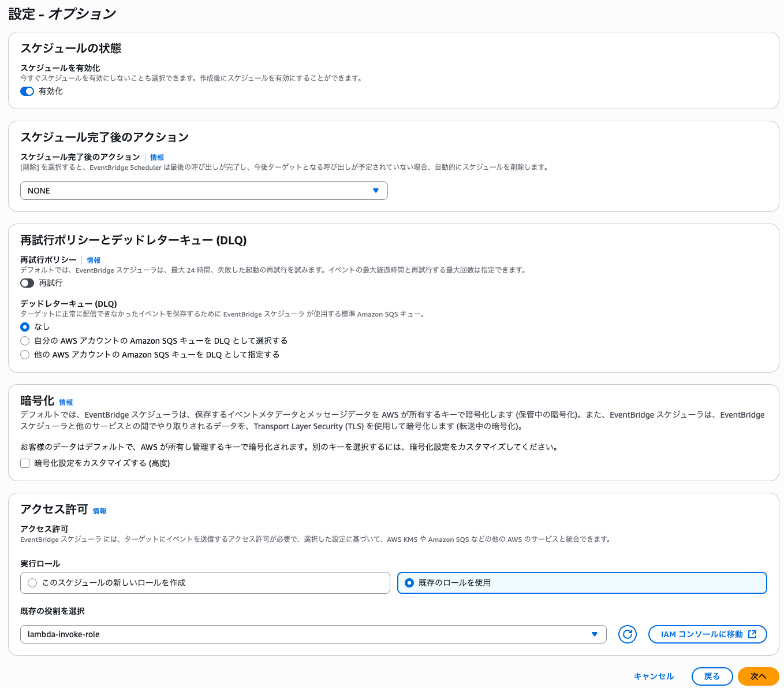784x688 pixels.
Task: Choose 既存のロールを使用 option
Action: coord(582,583)
